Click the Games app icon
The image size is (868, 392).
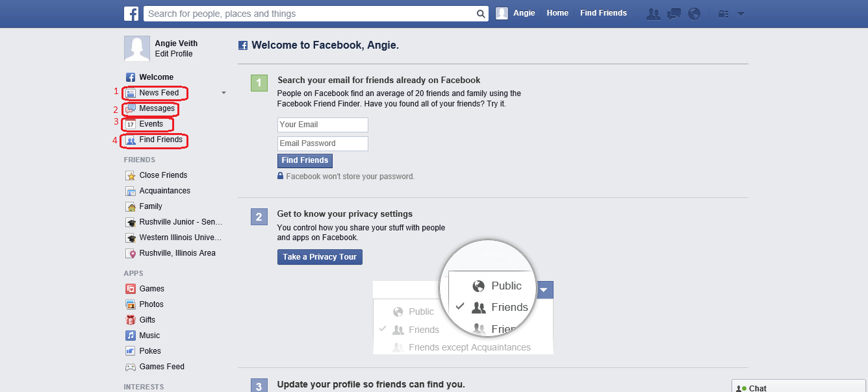pyautogui.click(x=131, y=289)
